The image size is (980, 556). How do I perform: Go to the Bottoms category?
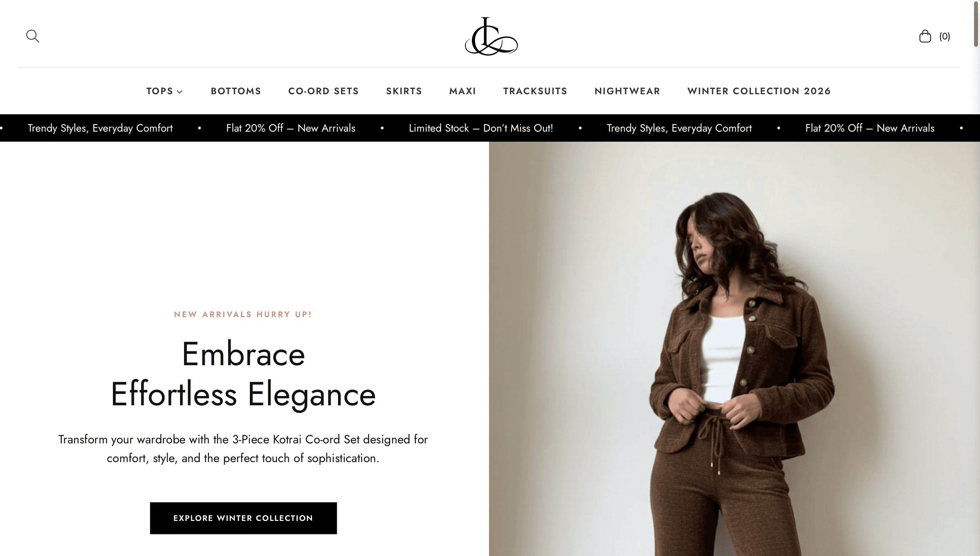pyautogui.click(x=236, y=91)
